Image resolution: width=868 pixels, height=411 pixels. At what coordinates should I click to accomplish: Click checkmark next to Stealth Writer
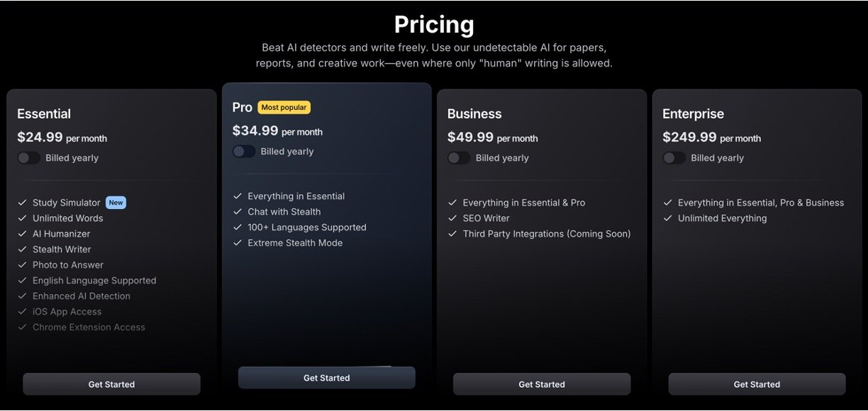pos(23,249)
